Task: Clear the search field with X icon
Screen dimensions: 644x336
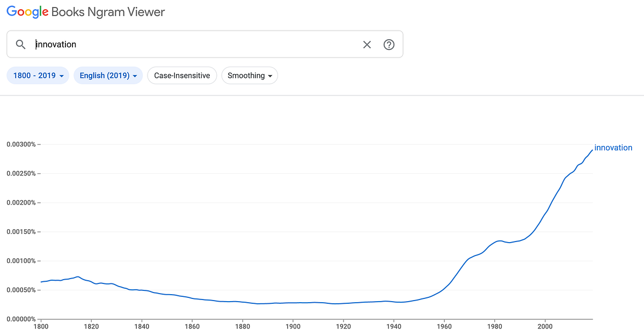Action: 367,45
